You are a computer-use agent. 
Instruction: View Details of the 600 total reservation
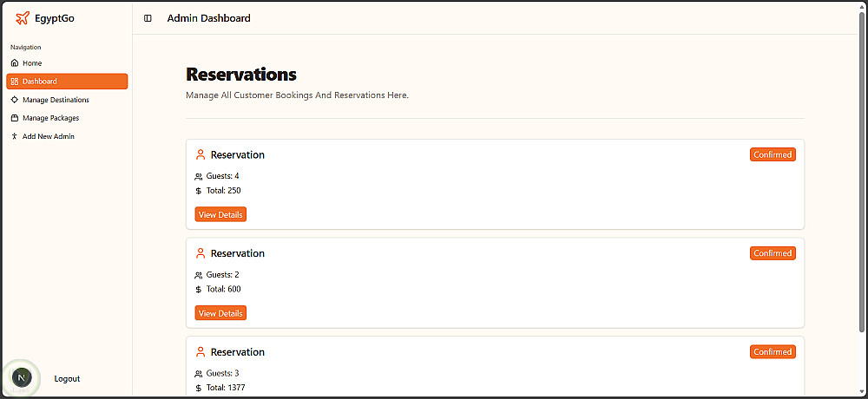[220, 313]
